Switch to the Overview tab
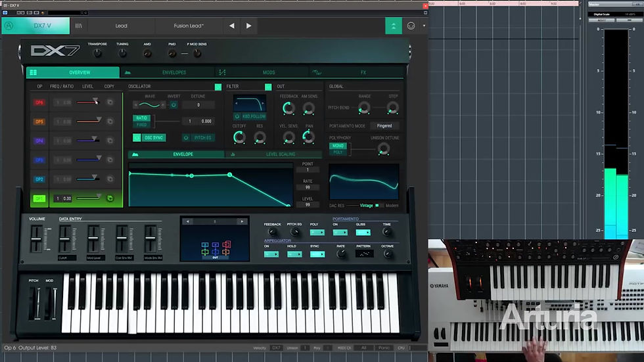This screenshot has height=362, width=644. [x=73, y=72]
